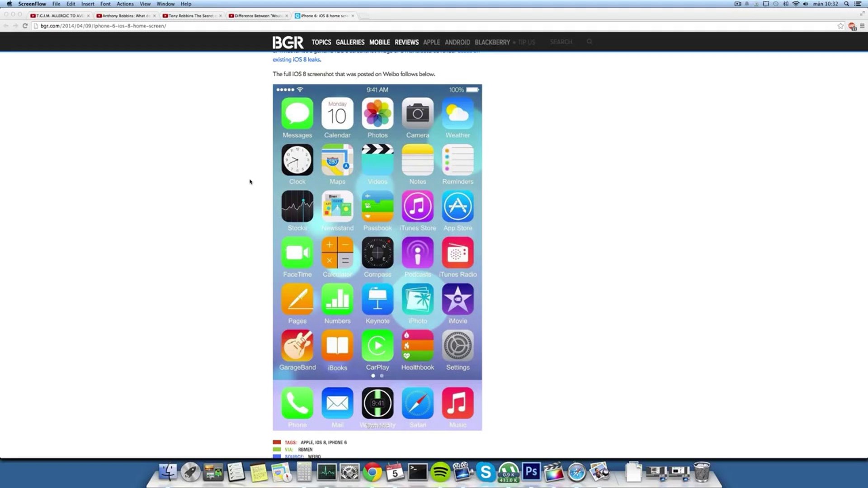The height and width of the screenshot is (488, 868).
Task: Reload the page in the browser toolbar
Action: coord(25,26)
